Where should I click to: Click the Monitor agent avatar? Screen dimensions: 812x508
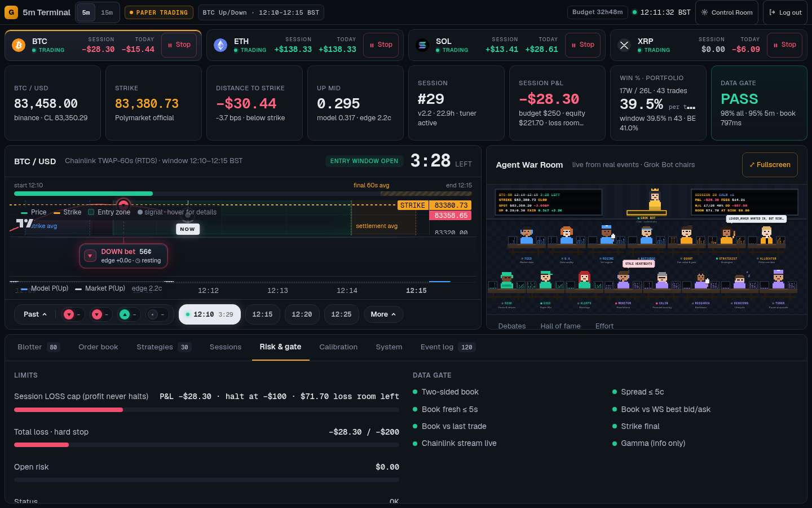623,280
